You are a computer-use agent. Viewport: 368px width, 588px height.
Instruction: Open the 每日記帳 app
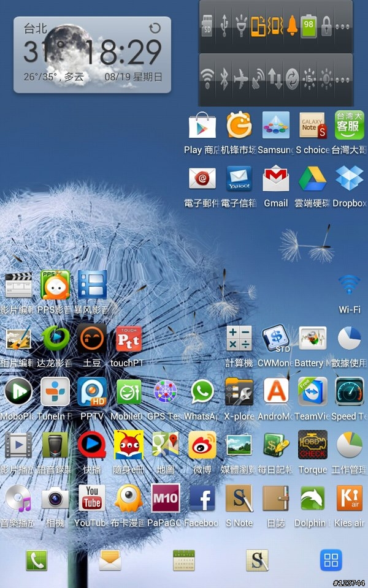click(x=275, y=445)
